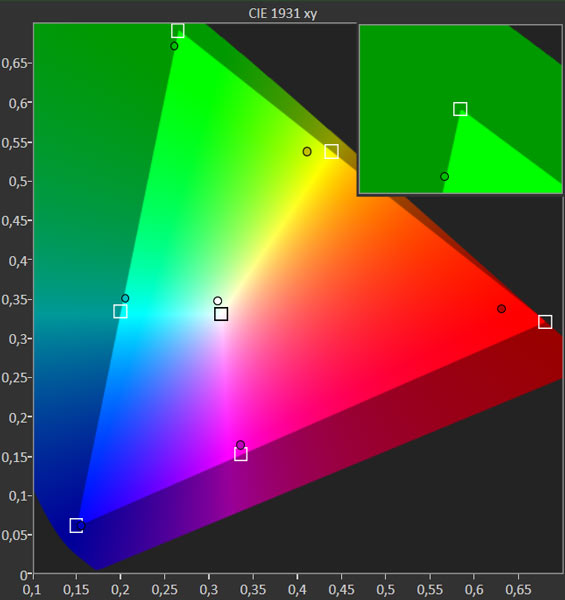The height and width of the screenshot is (600, 565).
Task: Select the measured cyan circle point
Action: [x=125, y=298]
